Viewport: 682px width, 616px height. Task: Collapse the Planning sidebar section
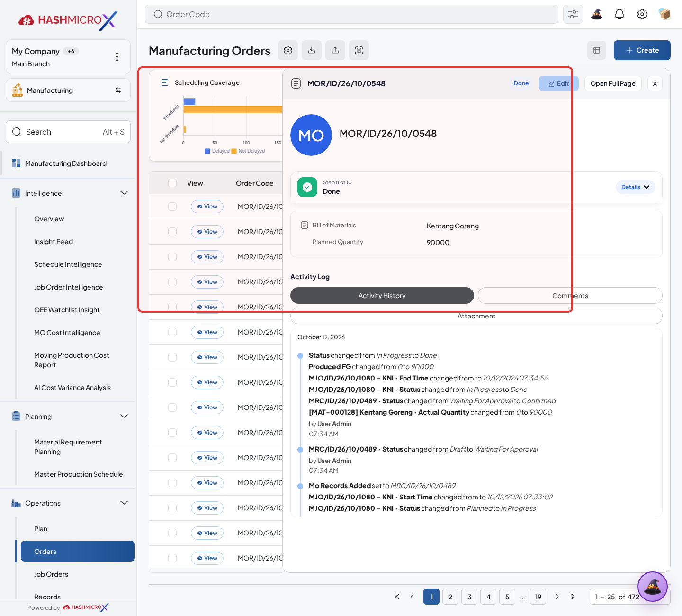click(124, 416)
